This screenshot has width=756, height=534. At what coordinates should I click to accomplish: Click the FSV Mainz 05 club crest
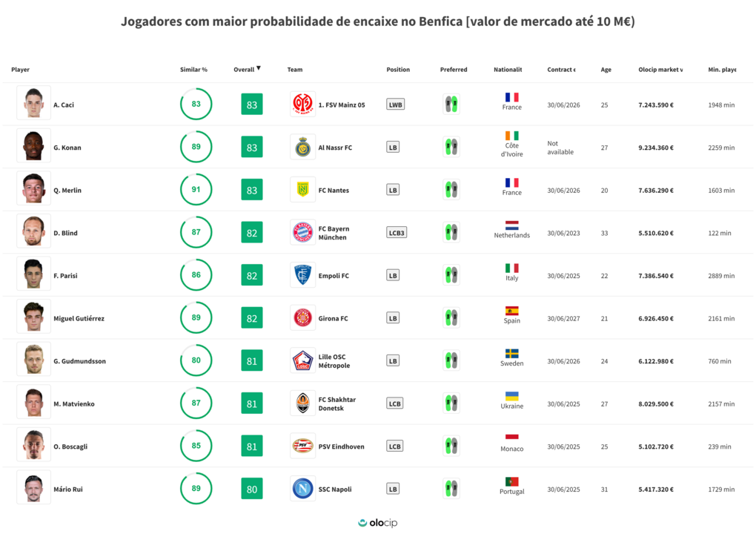click(x=303, y=105)
